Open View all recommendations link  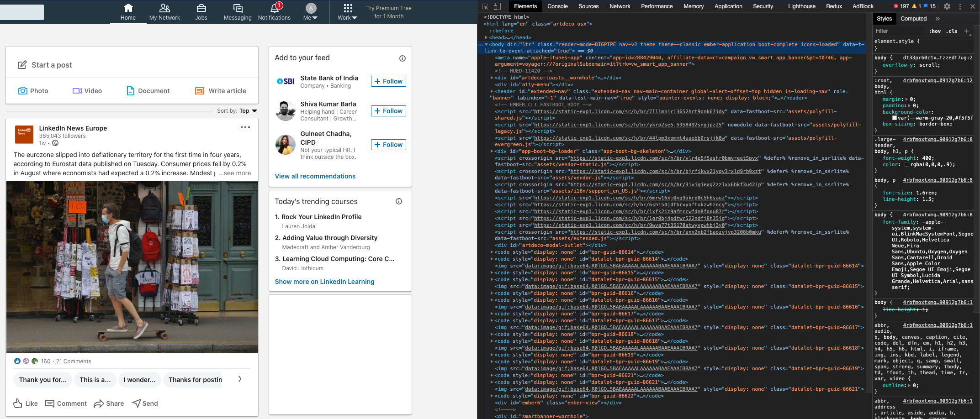click(x=315, y=176)
